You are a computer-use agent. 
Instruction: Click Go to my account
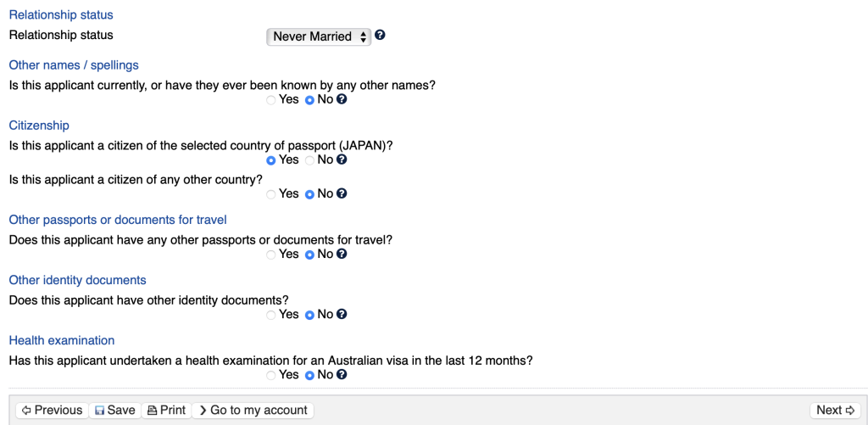click(x=253, y=411)
